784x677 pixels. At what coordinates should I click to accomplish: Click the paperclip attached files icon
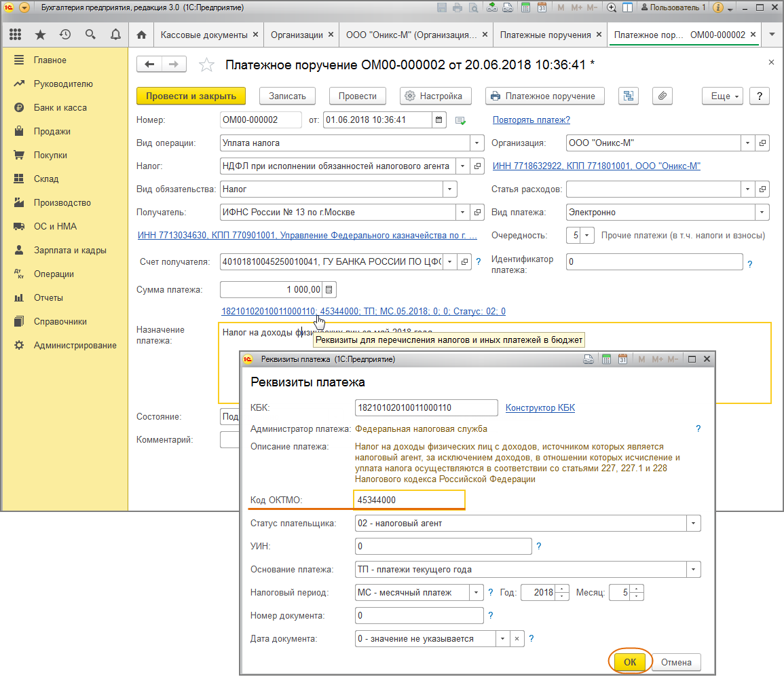tap(662, 96)
